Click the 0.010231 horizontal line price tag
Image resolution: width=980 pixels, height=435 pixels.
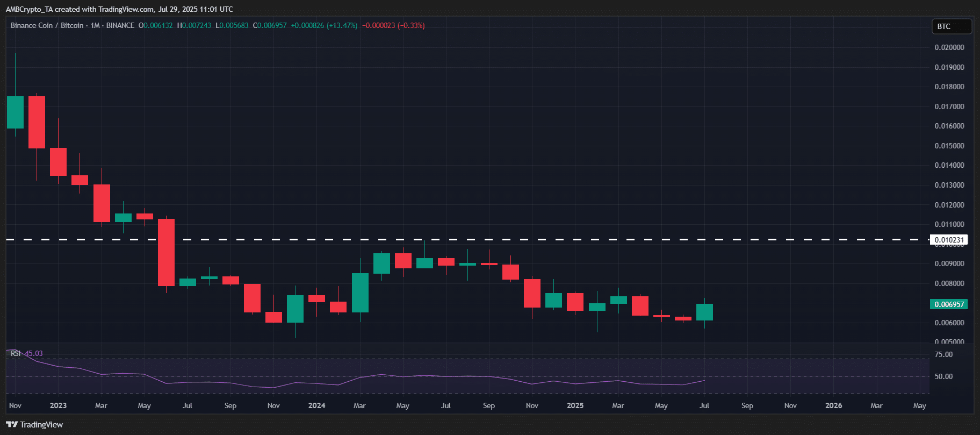(949, 240)
